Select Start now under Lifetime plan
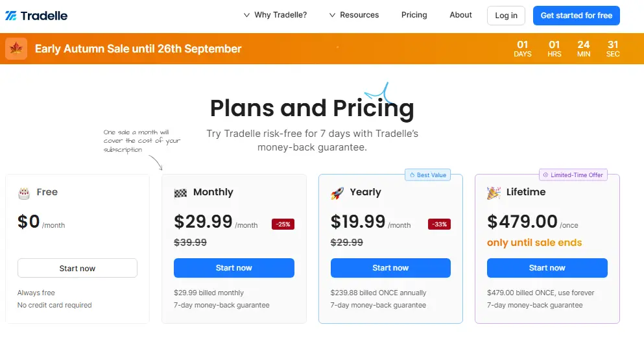This screenshot has width=644, height=351. (x=547, y=268)
